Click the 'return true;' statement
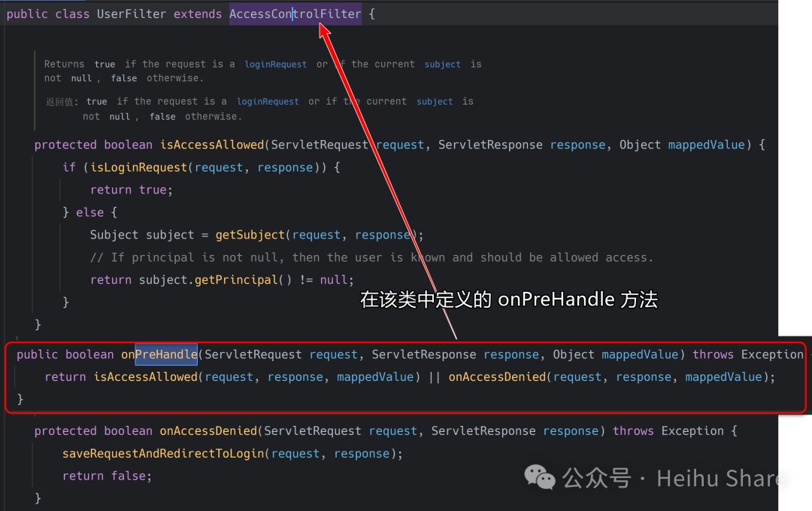Screen dimensions: 812x511 pyautogui.click(x=132, y=190)
